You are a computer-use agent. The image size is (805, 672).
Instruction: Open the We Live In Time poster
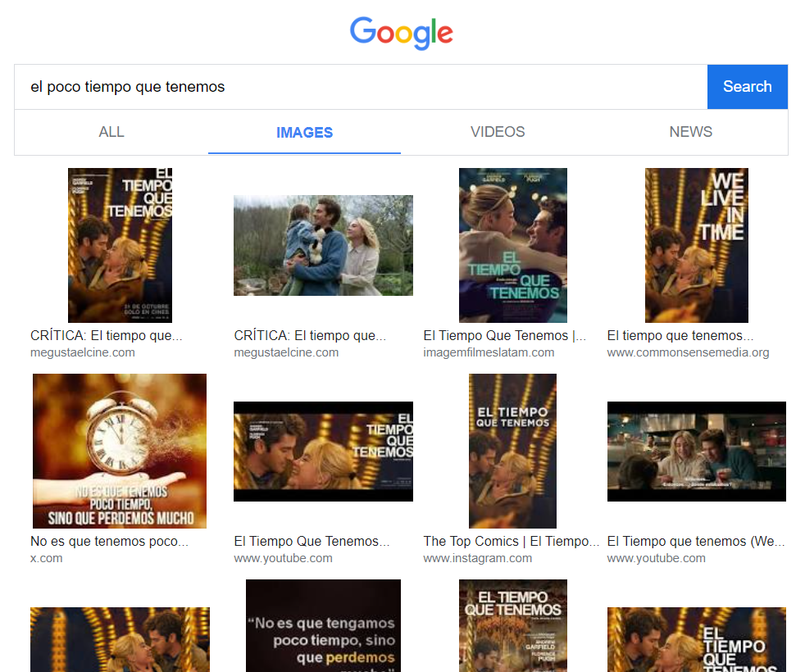pos(696,245)
